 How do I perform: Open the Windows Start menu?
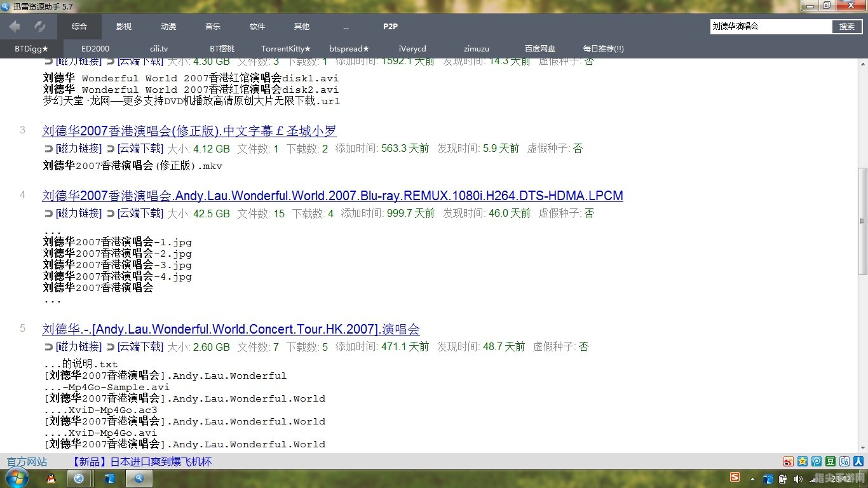(16, 478)
